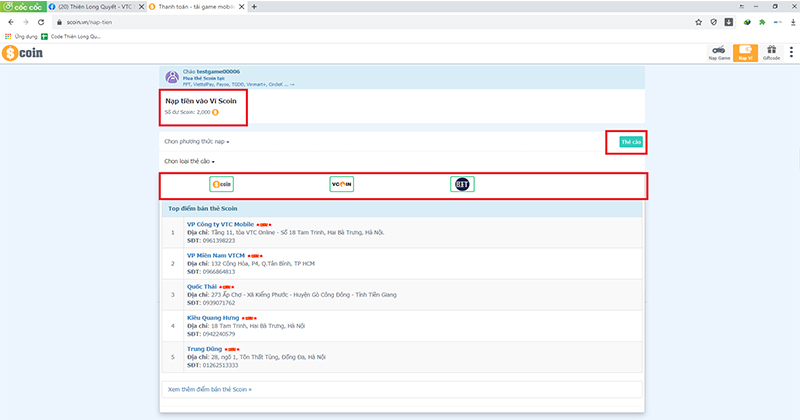View site security lock information

(59, 22)
